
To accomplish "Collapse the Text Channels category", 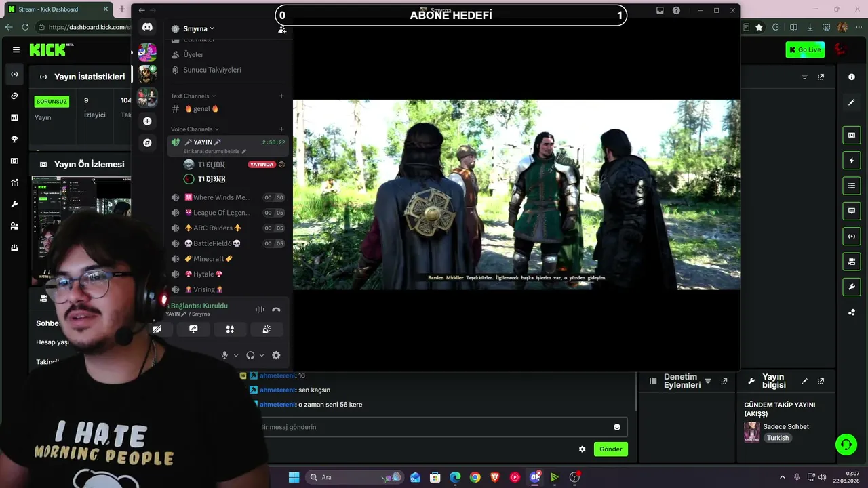I will pos(193,96).
